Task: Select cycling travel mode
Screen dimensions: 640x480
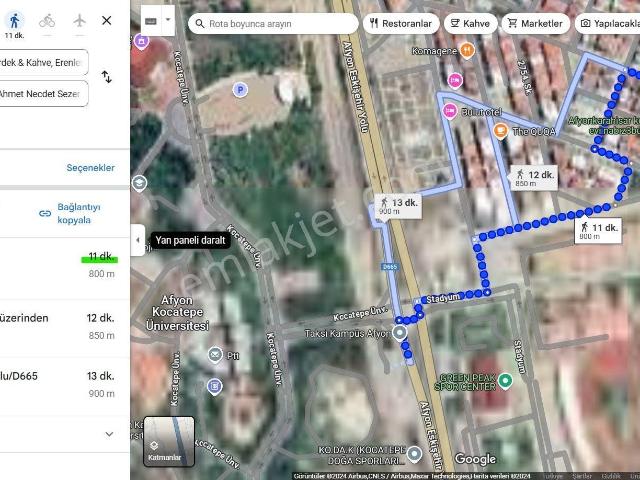Action: [47, 20]
